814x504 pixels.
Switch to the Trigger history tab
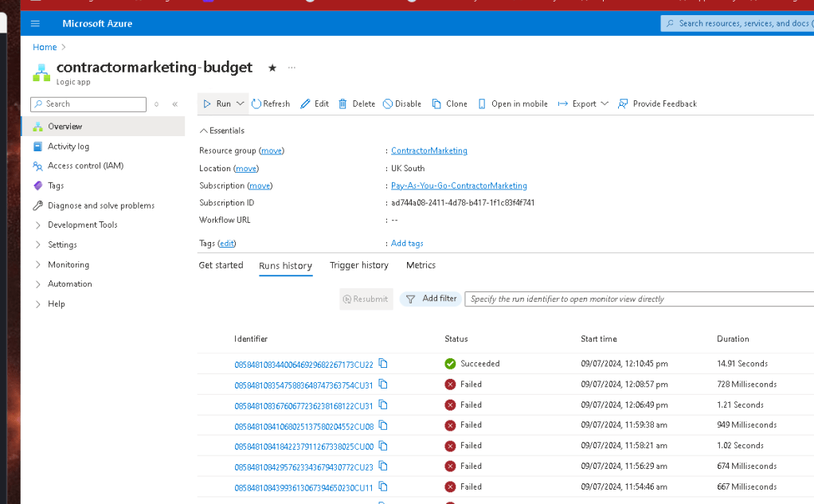click(358, 265)
